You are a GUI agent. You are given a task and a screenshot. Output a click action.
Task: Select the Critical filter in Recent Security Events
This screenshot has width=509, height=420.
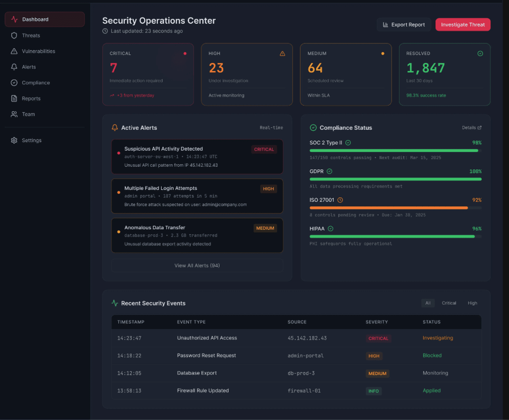[449, 303]
